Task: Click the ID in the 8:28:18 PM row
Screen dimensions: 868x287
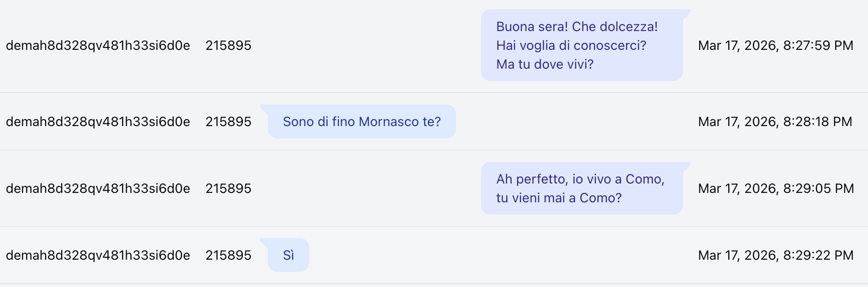Action: click(98, 122)
